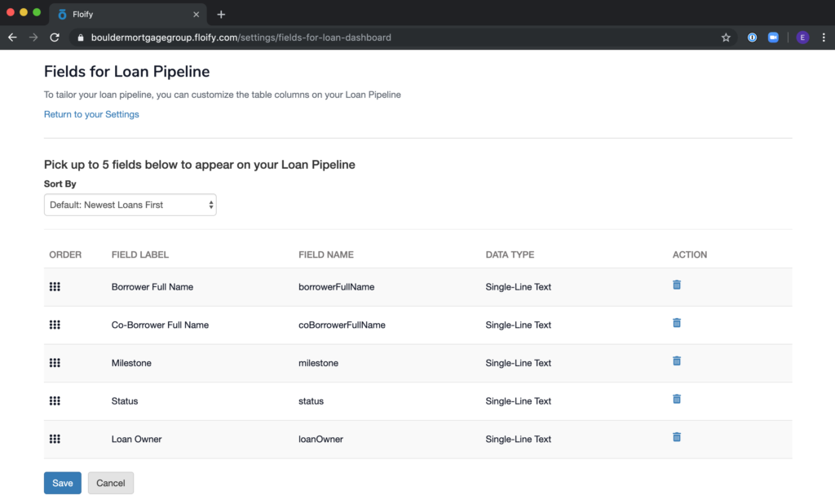
Task: Delete the Borrower Full Name field
Action: pos(676,285)
